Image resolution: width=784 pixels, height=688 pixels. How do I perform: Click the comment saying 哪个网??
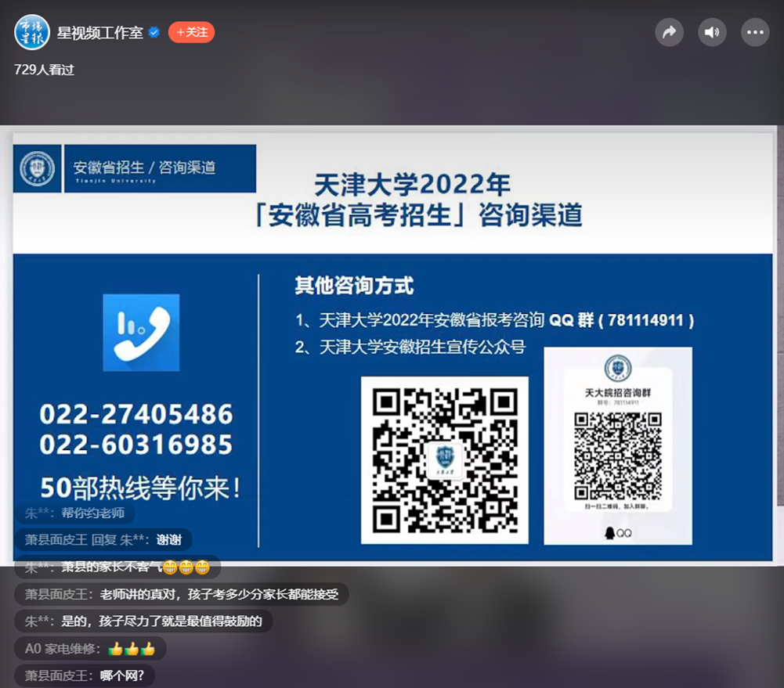[85, 675]
